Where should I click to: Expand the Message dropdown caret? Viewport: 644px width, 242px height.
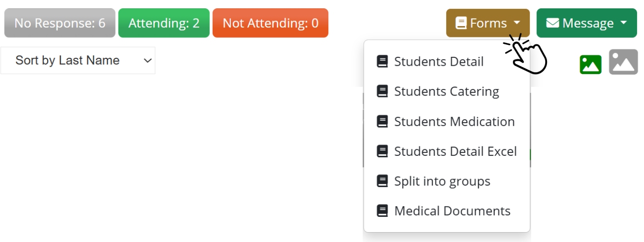[623, 23]
